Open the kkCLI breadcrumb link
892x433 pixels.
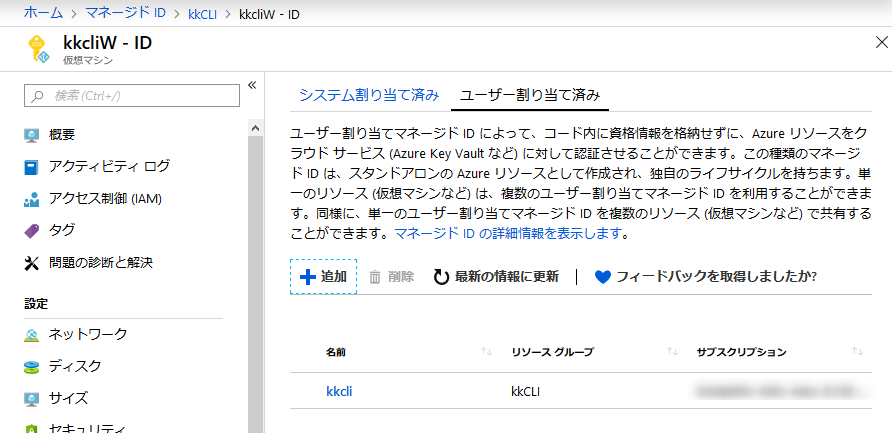tap(203, 14)
